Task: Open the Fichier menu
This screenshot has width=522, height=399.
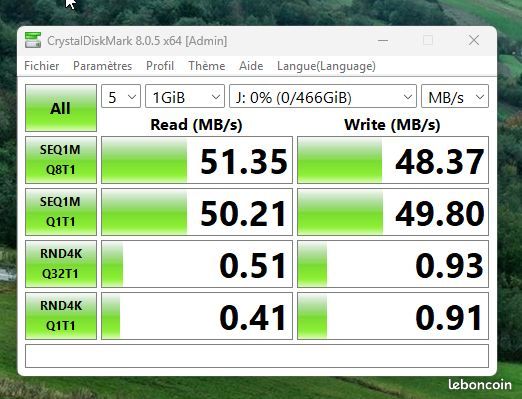Action: [42, 66]
